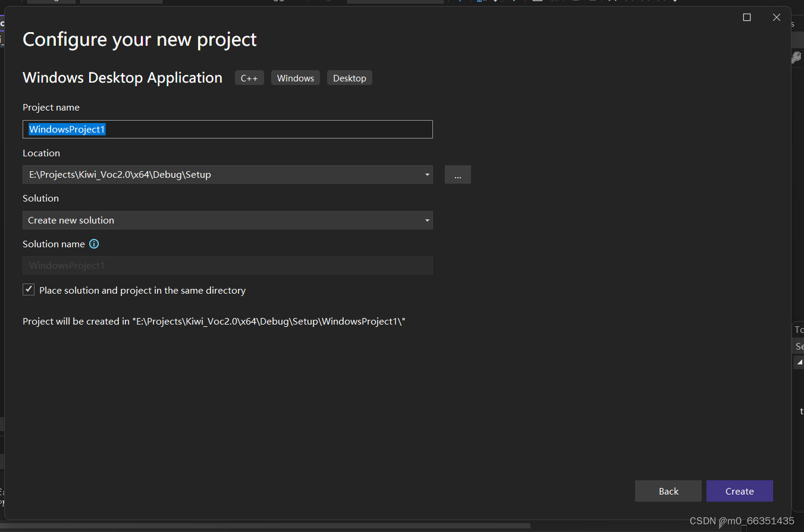Viewport: 804px width, 532px height.
Task: Click the Create button
Action: click(x=739, y=491)
